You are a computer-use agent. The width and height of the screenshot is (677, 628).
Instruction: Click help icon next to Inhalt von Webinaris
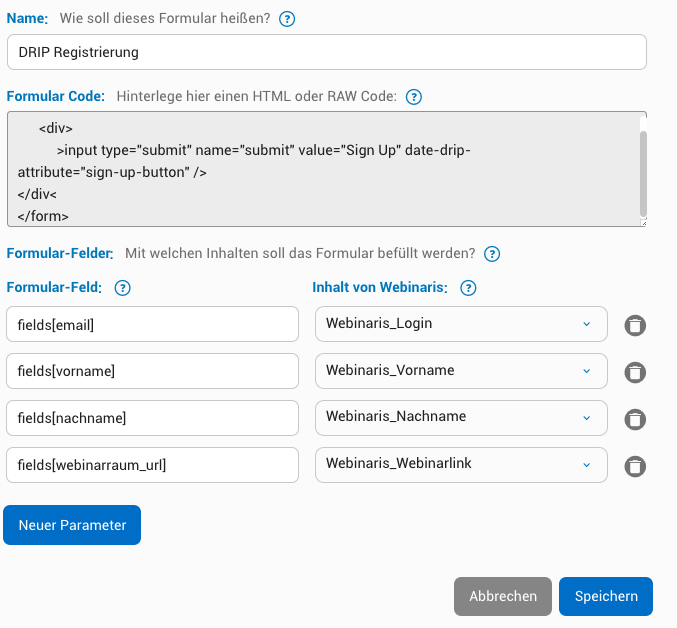click(468, 288)
